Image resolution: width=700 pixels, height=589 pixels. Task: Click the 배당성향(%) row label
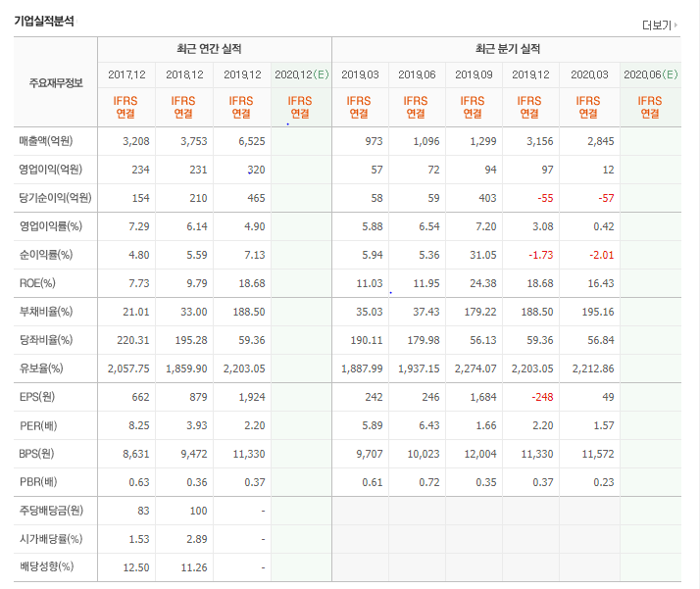(47, 566)
